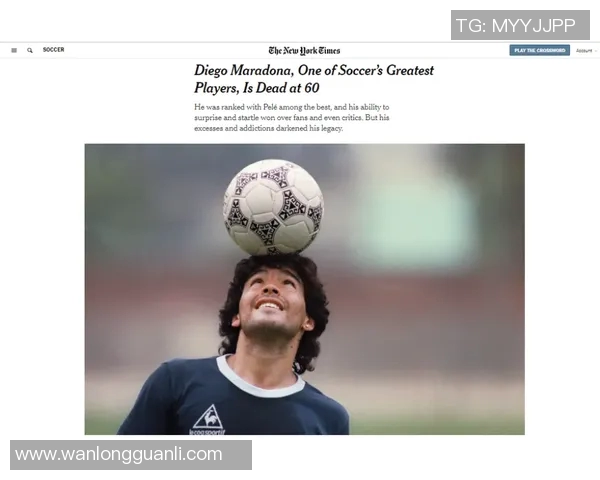Click the Diego Maradona article headline
Viewport: 600px width, 480px height.
coord(314,79)
